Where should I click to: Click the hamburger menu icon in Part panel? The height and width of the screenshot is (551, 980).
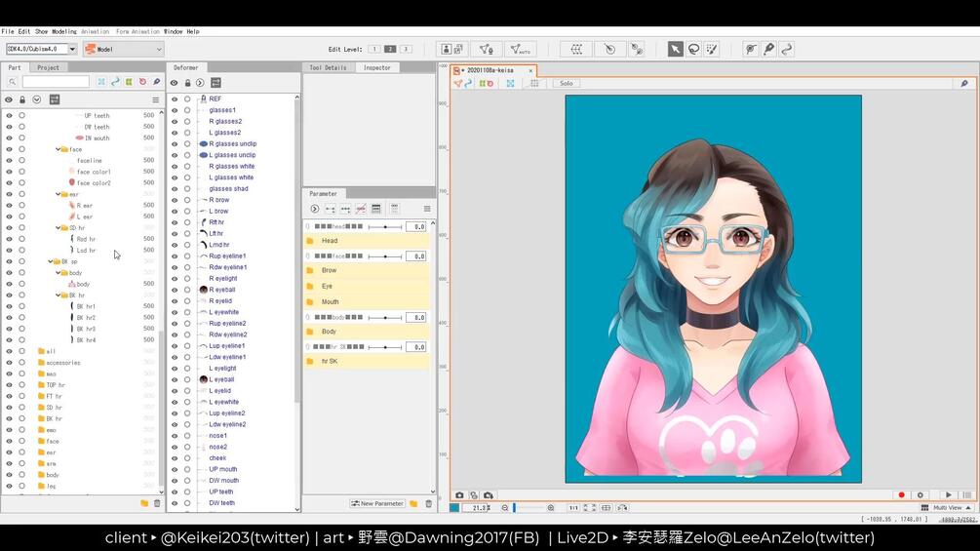tap(156, 99)
